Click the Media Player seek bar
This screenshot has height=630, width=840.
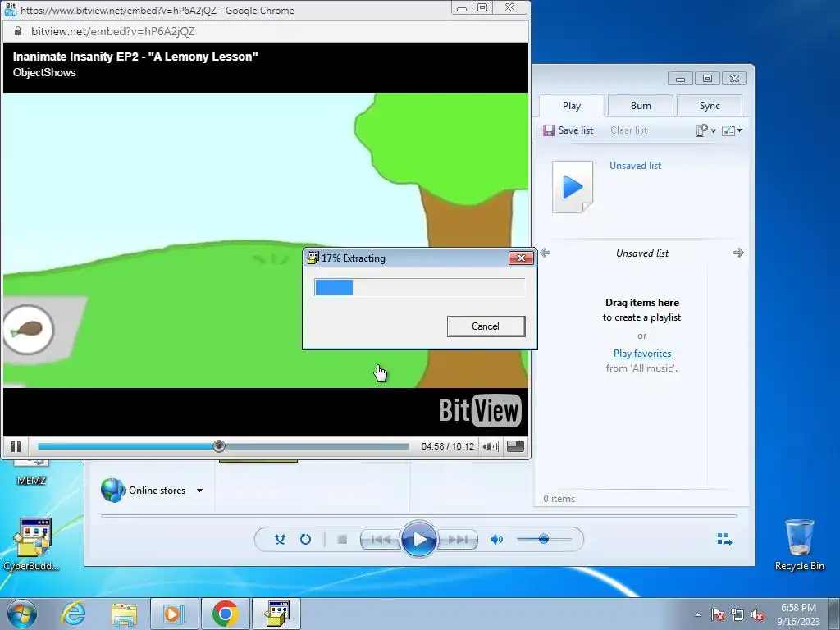pyautogui.click(x=419, y=515)
